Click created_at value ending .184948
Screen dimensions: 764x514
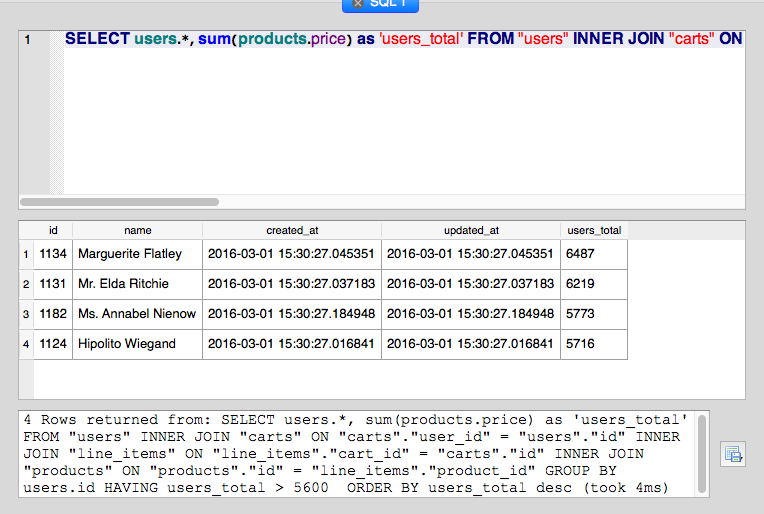click(292, 314)
